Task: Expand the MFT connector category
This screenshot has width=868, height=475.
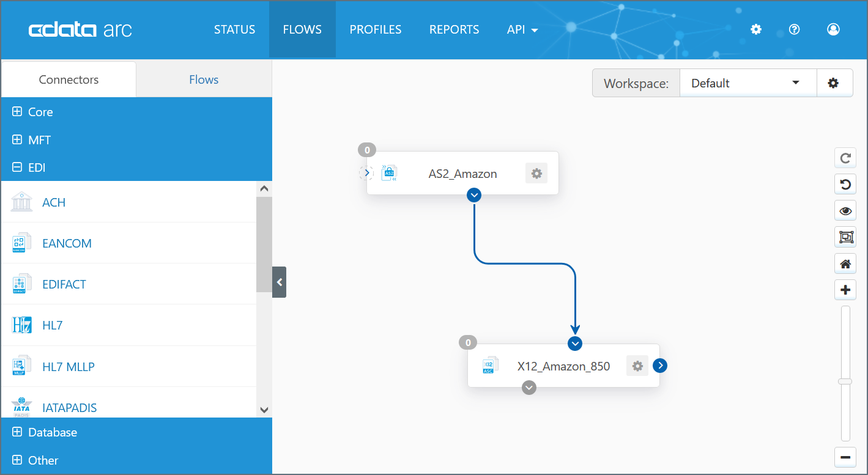Action: (x=136, y=140)
